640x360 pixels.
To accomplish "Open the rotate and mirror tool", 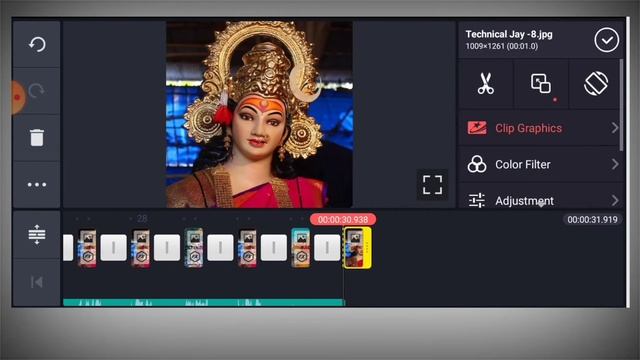I will click(596, 84).
